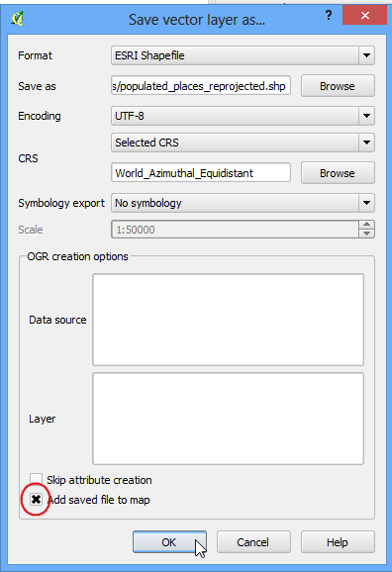Uncheck Add saved file to map
The width and height of the screenshot is (392, 572).
pyautogui.click(x=36, y=500)
